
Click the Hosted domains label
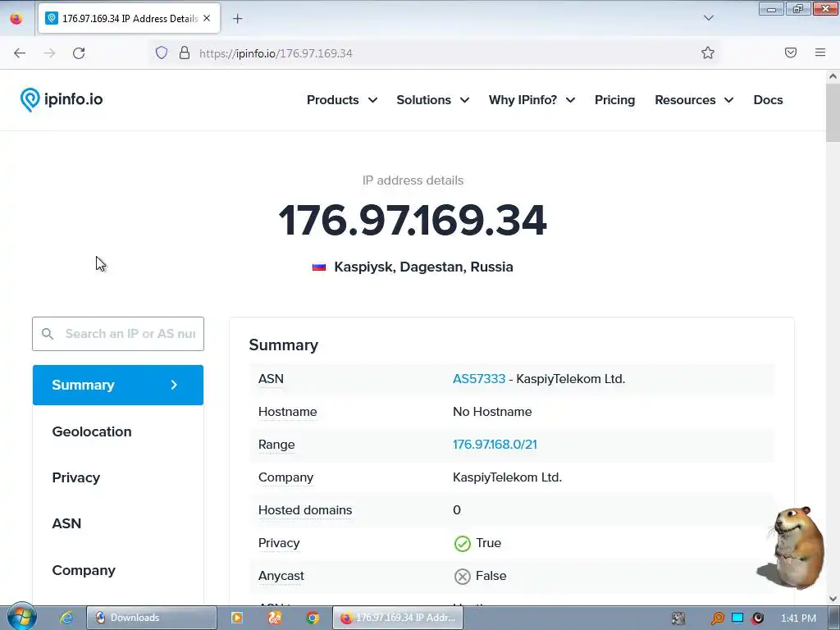tap(305, 510)
